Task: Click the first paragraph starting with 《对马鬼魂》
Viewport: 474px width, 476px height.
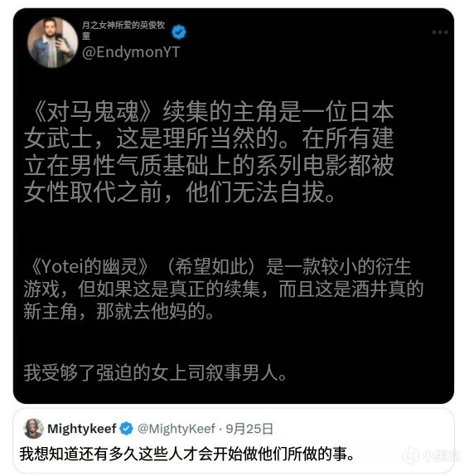Action: tap(209, 152)
